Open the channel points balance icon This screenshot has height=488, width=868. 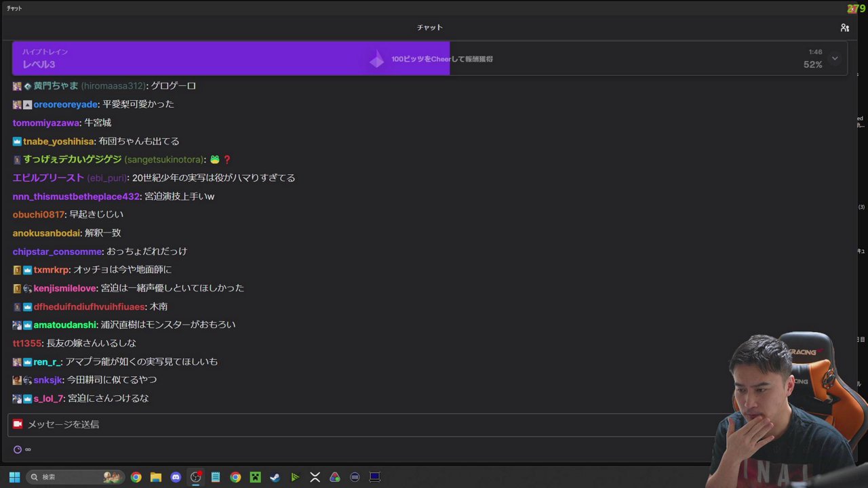pyautogui.click(x=18, y=449)
